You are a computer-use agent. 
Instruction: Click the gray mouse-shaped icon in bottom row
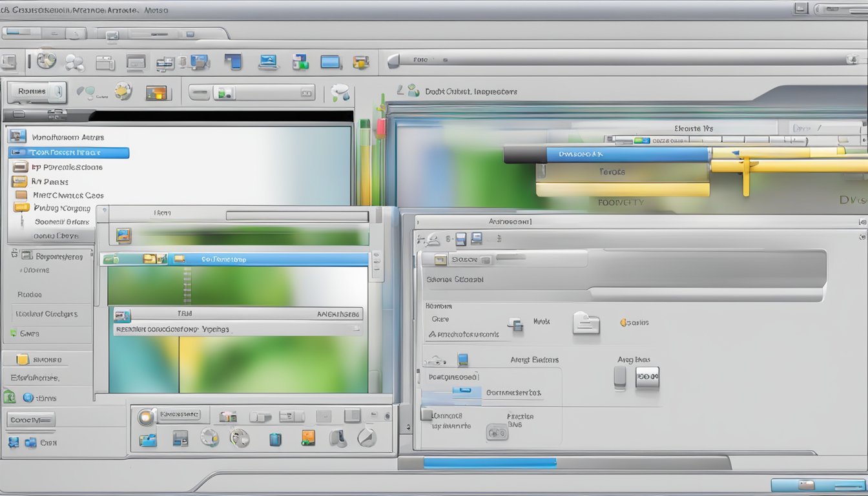pos(338,439)
